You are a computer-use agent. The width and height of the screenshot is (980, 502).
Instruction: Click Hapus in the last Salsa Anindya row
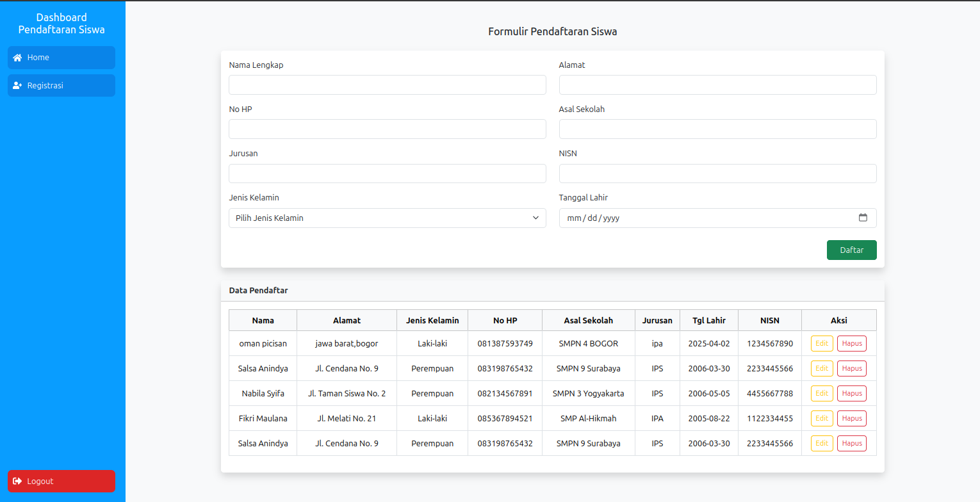(851, 444)
